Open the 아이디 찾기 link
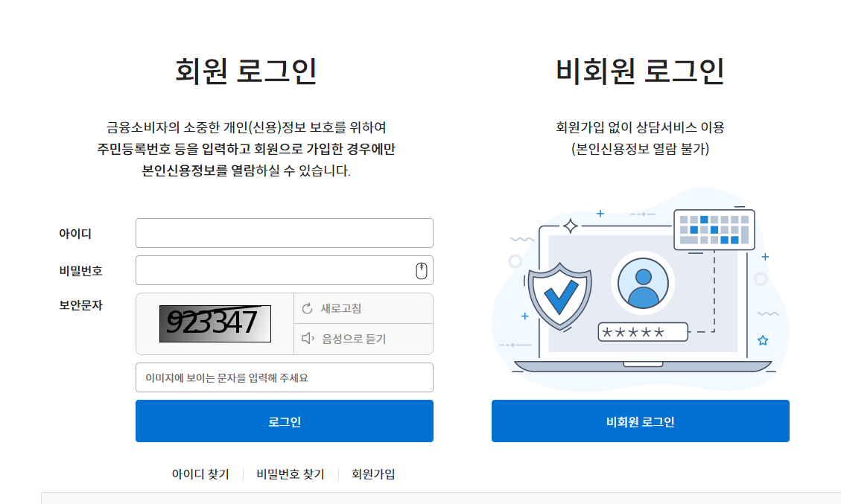The height and width of the screenshot is (504, 841). point(200,474)
